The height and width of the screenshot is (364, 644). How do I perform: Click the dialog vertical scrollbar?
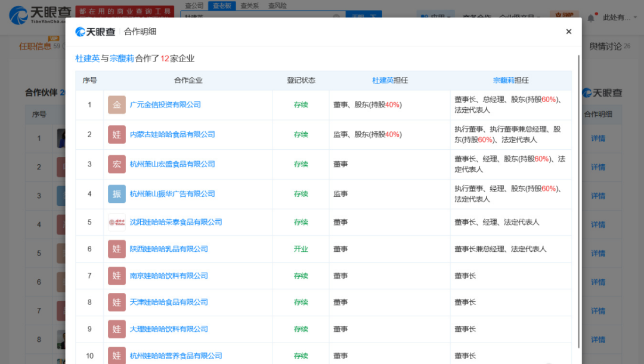click(x=578, y=201)
